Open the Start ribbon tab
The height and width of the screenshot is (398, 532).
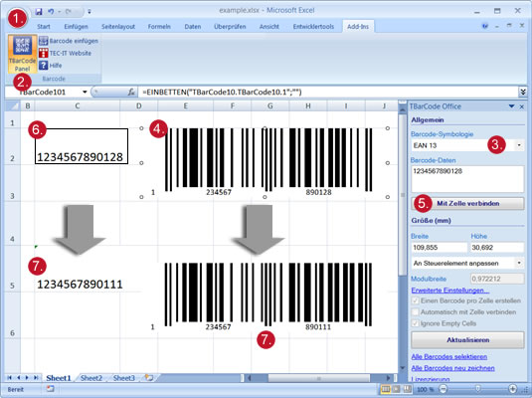tap(44, 27)
